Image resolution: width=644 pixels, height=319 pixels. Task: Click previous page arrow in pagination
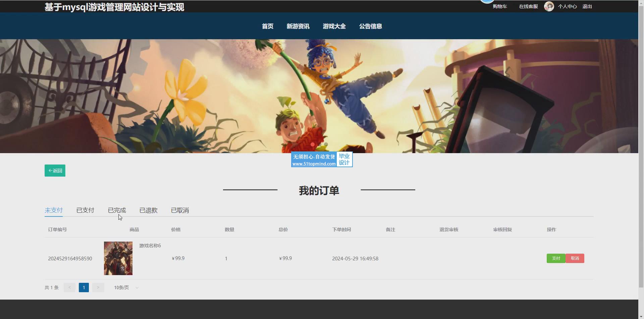coord(70,288)
